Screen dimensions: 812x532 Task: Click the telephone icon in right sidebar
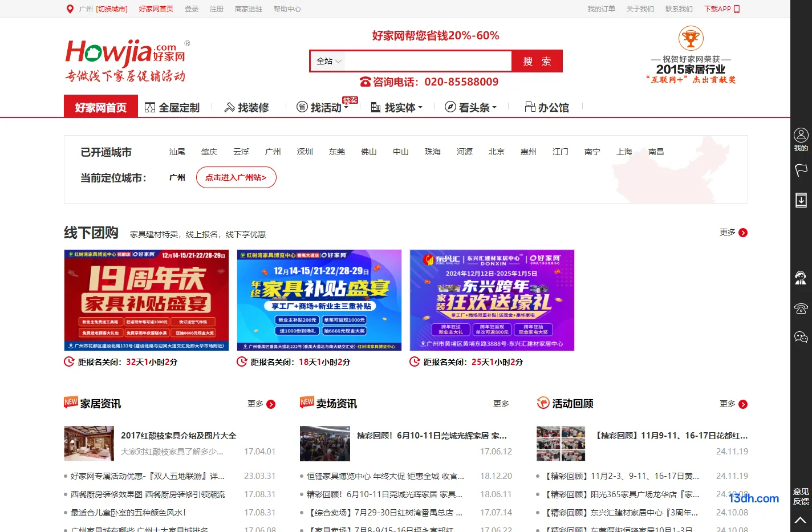[x=801, y=308]
